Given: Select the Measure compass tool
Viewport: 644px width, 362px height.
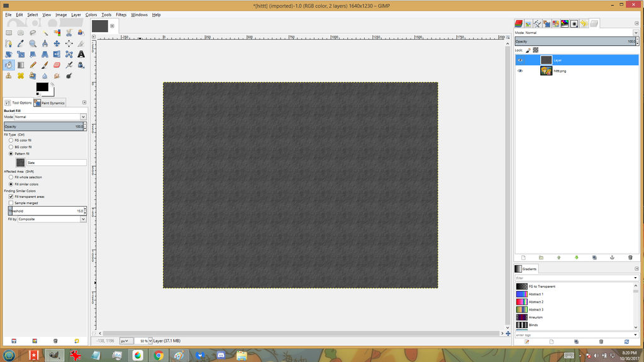Looking at the screenshot, I should pos(45,43).
